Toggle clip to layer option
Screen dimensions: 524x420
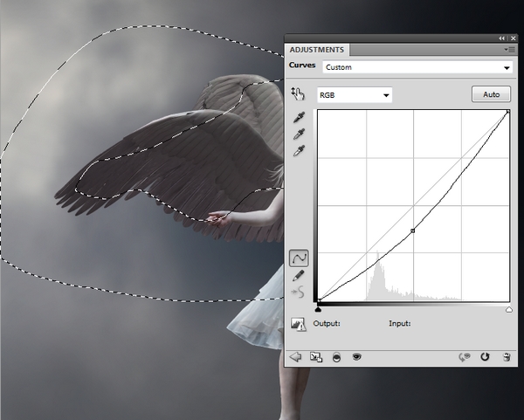point(335,357)
